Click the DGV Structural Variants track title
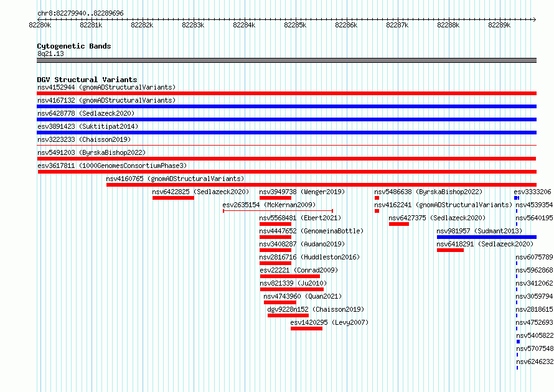The height and width of the screenshot is (392, 554). pos(87,80)
